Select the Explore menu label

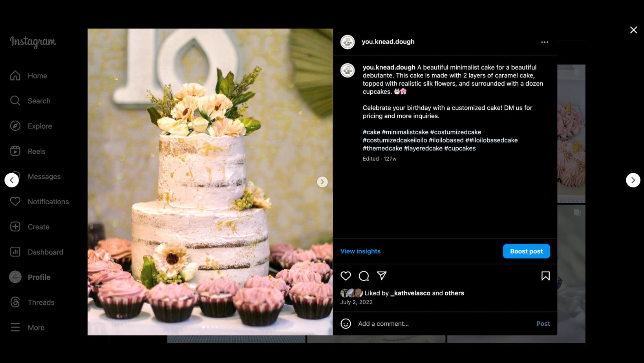[x=40, y=126]
